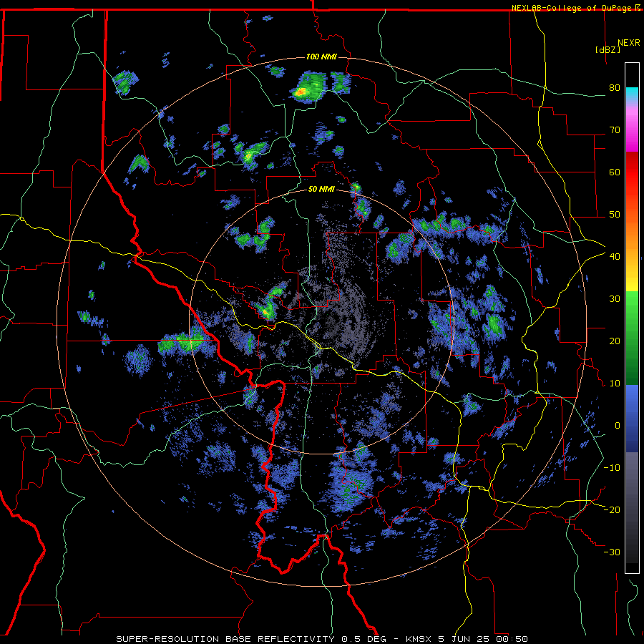Click the 30 value on the dBZ scale
644x644 pixels.
pyautogui.click(x=615, y=298)
